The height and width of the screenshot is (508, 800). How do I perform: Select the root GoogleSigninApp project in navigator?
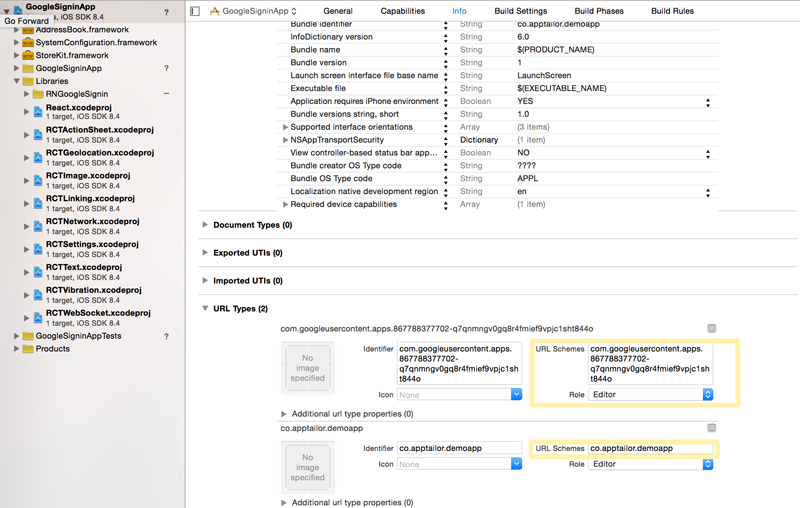click(60, 7)
